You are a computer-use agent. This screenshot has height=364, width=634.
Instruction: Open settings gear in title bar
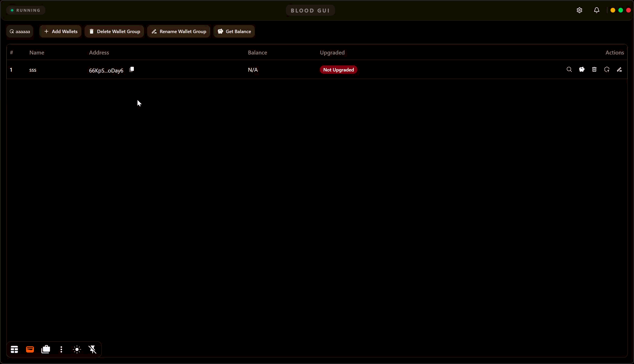tap(579, 10)
